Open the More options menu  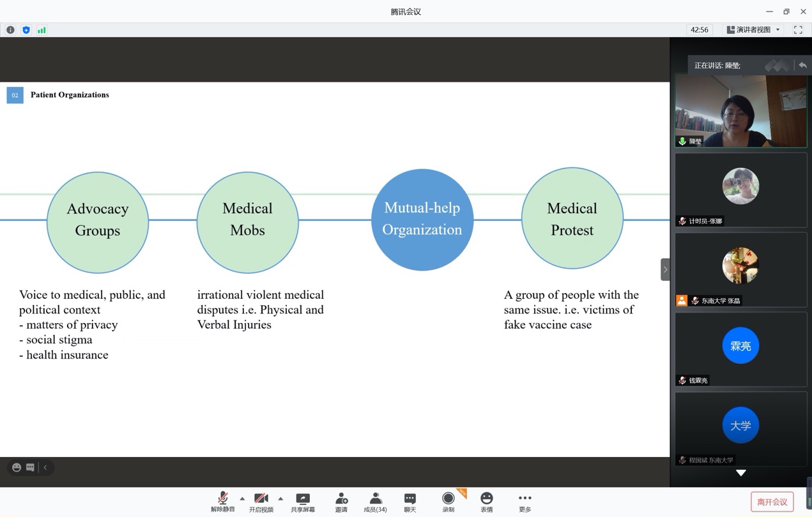click(525, 502)
